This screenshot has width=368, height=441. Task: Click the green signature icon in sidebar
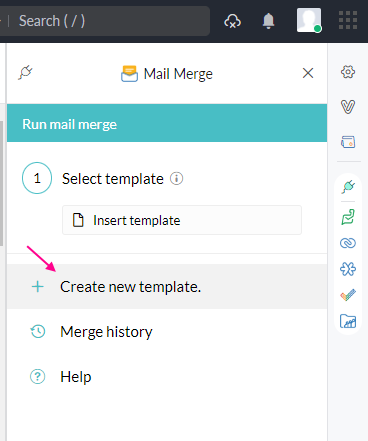348,217
